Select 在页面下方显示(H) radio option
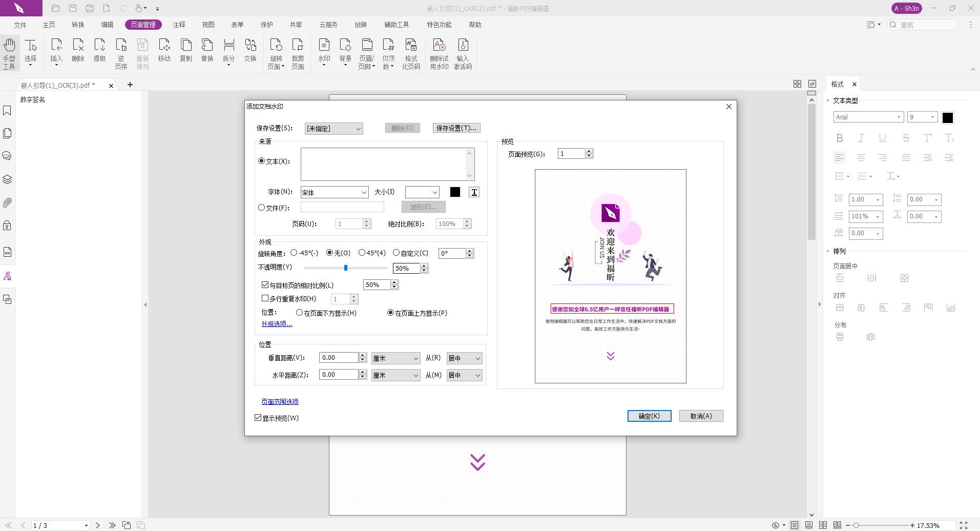The image size is (980, 531). point(300,313)
